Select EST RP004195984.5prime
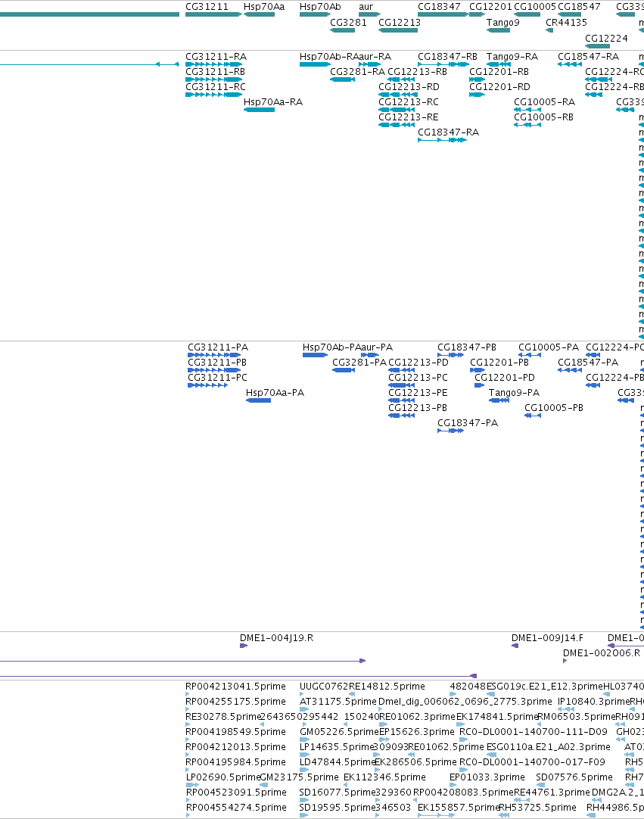The width and height of the screenshot is (644, 819). 236,762
